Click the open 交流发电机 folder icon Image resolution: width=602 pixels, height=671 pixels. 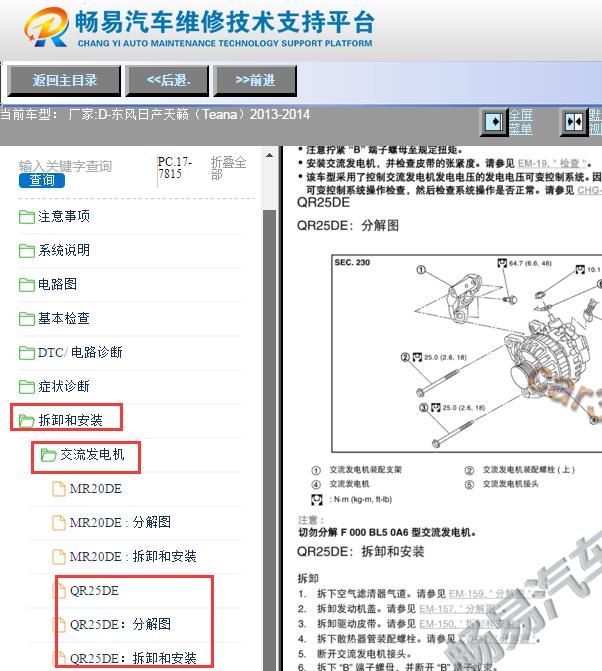click(48, 455)
